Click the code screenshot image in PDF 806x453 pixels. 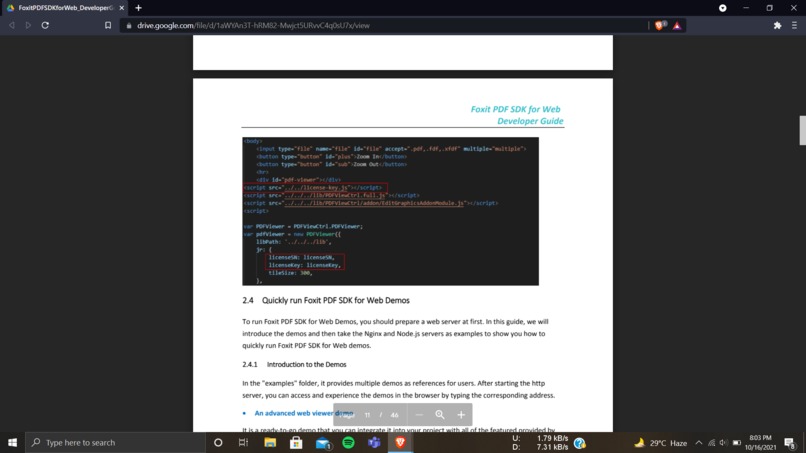click(390, 211)
